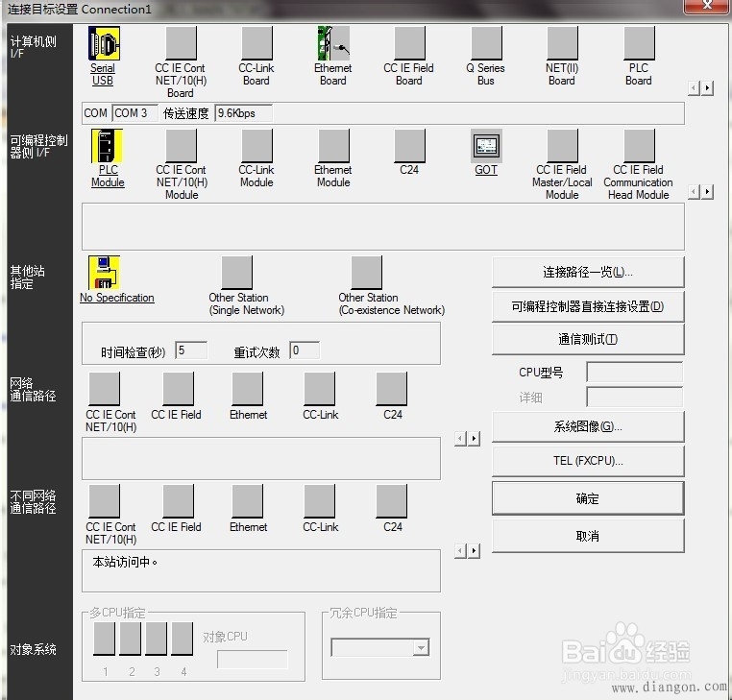Select the No Specification station icon
Screen dimensions: 732x700
(x=104, y=273)
